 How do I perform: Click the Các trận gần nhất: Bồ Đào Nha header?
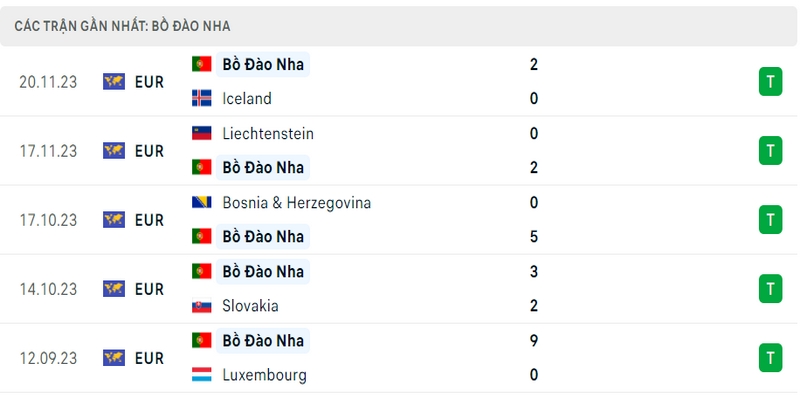point(122,26)
